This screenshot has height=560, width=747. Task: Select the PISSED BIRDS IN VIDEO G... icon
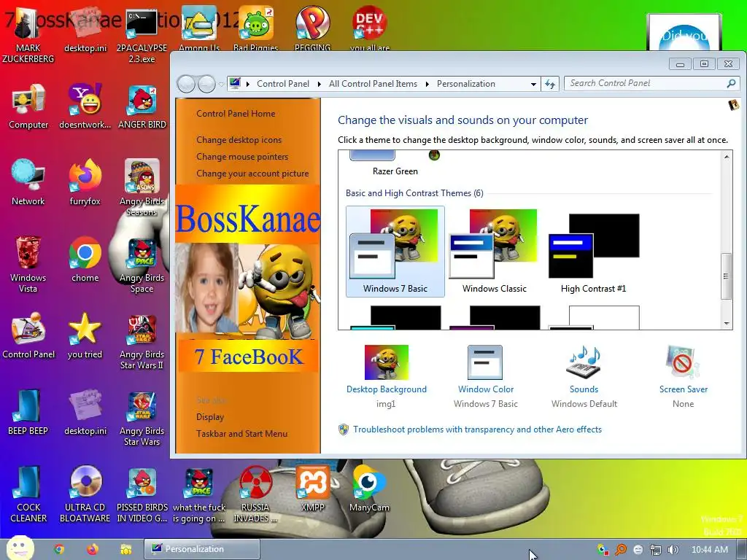tap(142, 494)
